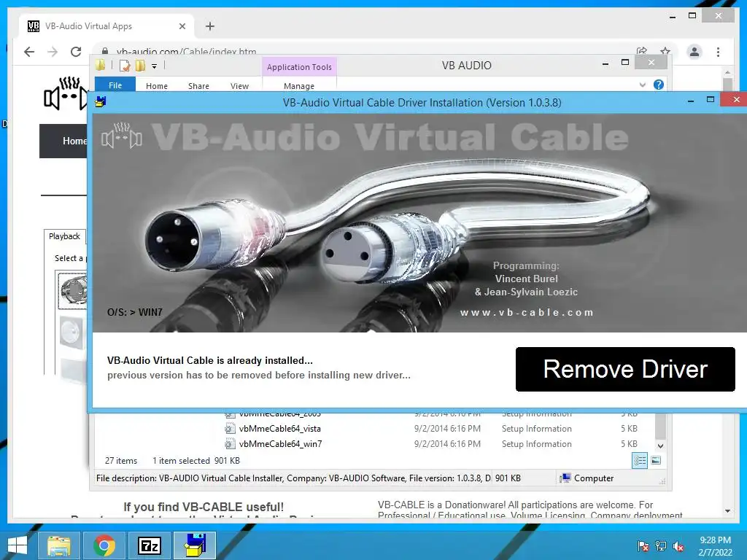The image size is (747, 560).
Task: Click the cable device thumbnail on webpage
Action: tap(72, 290)
